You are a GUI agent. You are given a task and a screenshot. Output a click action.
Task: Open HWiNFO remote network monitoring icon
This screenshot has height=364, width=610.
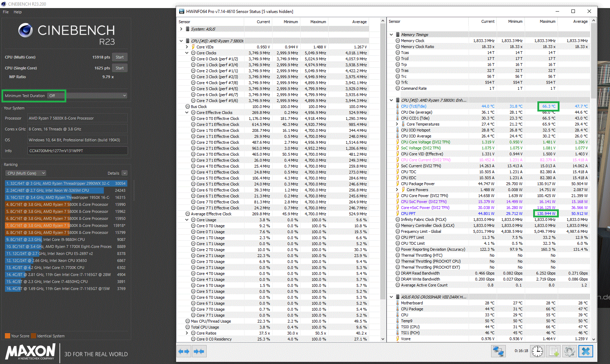498,351
